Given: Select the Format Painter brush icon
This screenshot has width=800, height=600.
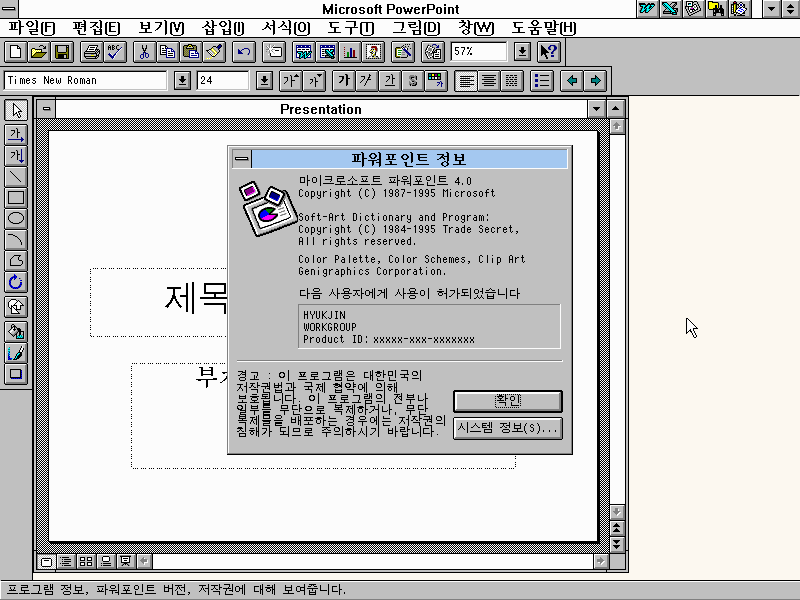Looking at the screenshot, I should [214, 52].
